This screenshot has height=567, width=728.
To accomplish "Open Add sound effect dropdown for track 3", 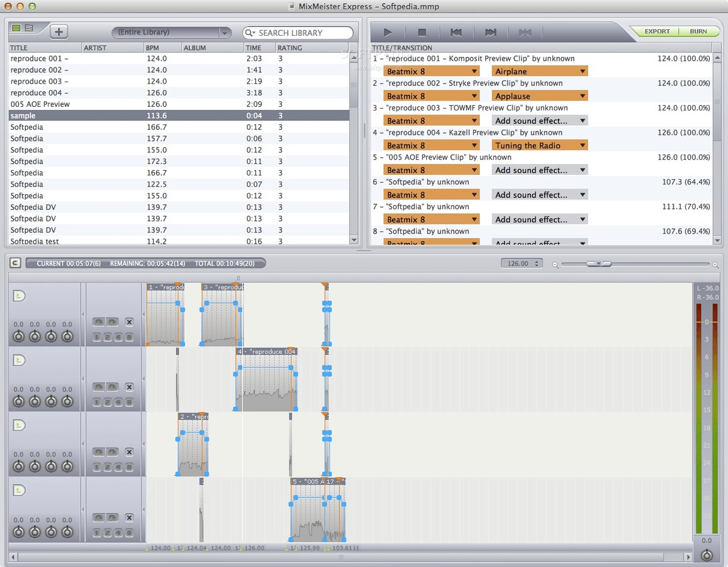I will 539,121.
